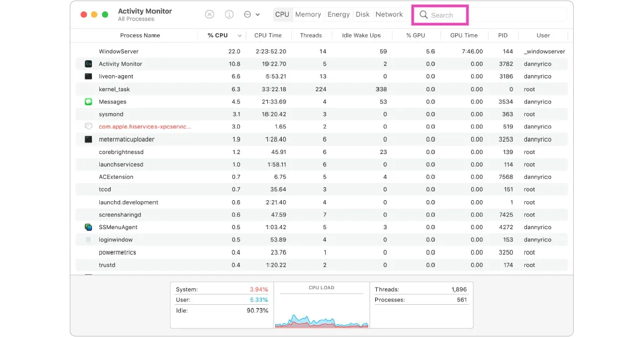The width and height of the screenshot is (644, 337).
Task: Select the Disk tab
Action: pyautogui.click(x=363, y=14)
